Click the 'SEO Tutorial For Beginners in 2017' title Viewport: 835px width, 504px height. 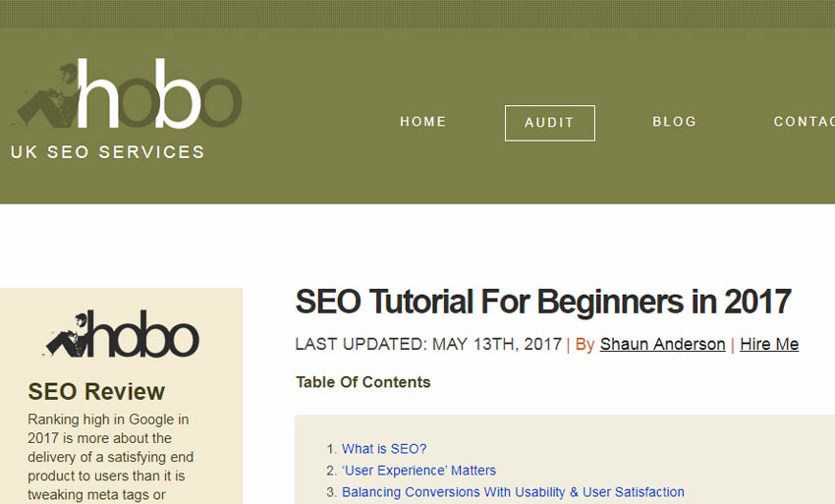point(543,302)
